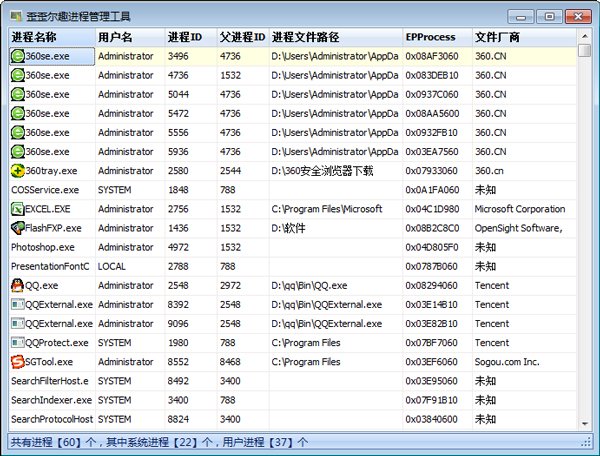Click the QQProtect.exe icon
Screen dimensions: 600x456
(x=18, y=343)
